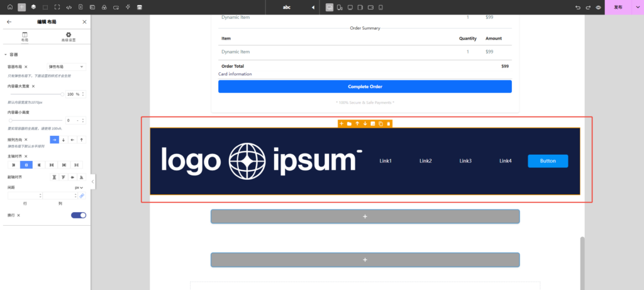Click the 发布 publish button

click(618, 7)
